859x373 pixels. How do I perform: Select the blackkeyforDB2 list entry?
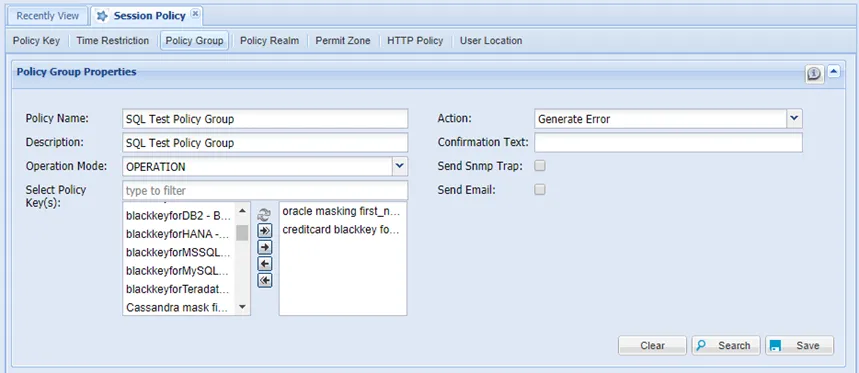coord(180,215)
